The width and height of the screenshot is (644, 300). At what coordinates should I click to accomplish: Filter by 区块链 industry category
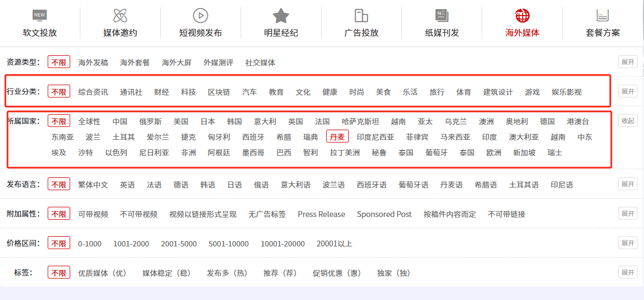(219, 92)
